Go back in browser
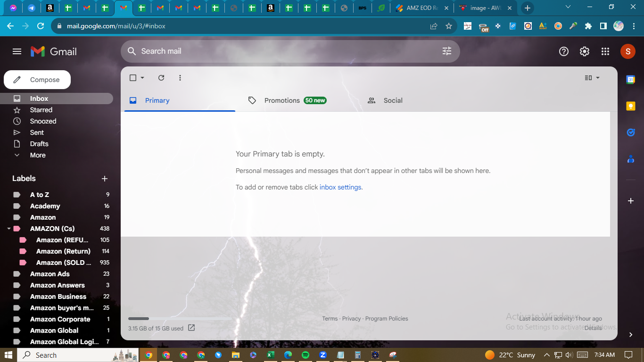The width and height of the screenshot is (644, 362). click(x=10, y=26)
